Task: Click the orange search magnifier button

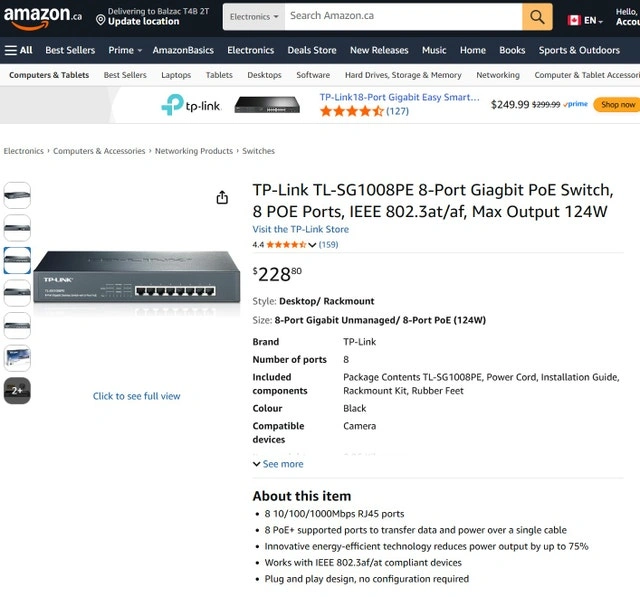Action: (x=537, y=17)
